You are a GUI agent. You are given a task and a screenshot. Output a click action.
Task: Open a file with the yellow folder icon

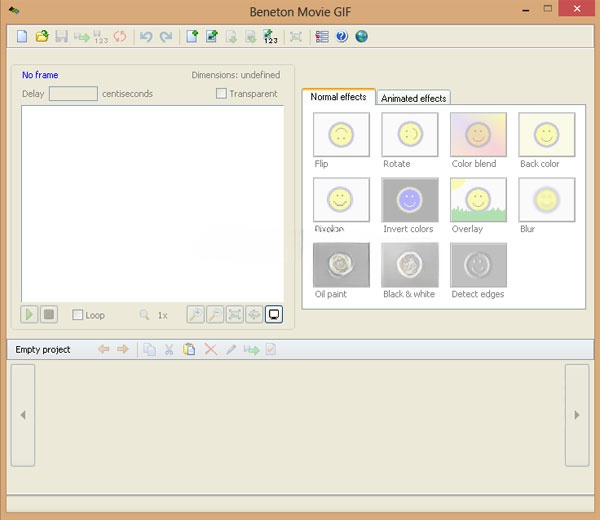click(42, 37)
